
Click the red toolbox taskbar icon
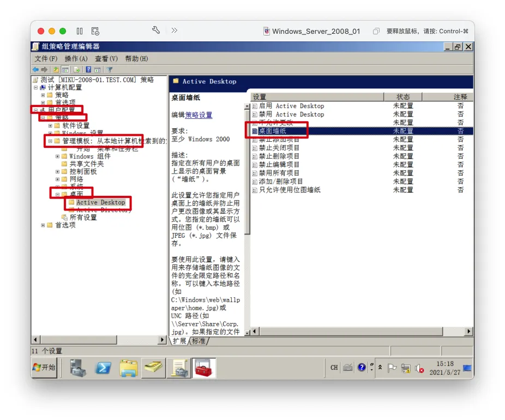click(203, 368)
